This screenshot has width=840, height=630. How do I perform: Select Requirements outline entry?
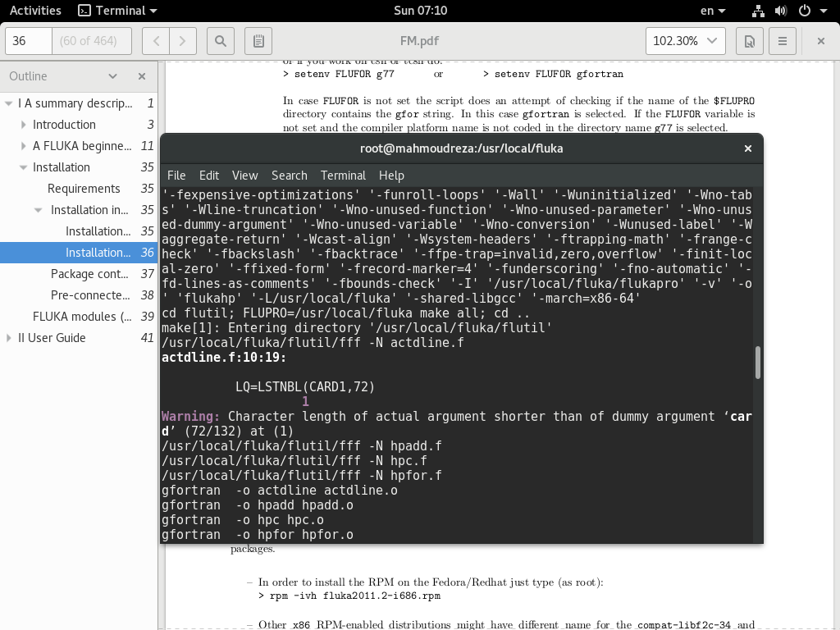79,189
